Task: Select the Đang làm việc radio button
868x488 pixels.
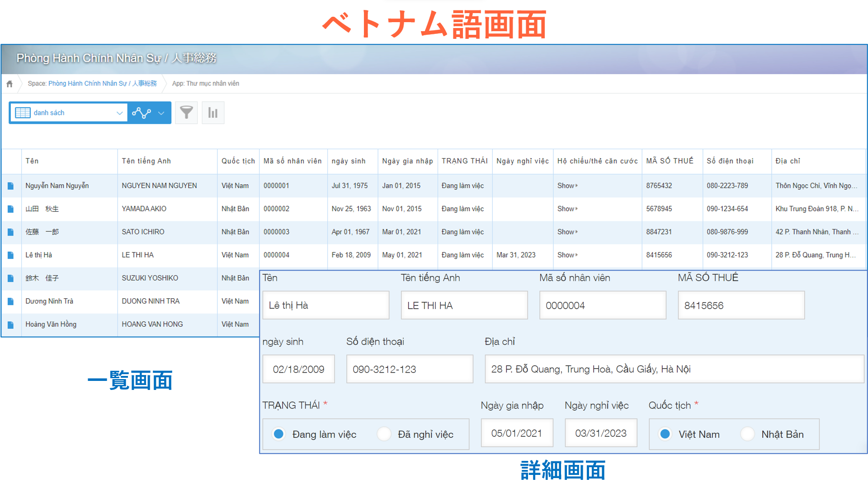Action: 278,434
